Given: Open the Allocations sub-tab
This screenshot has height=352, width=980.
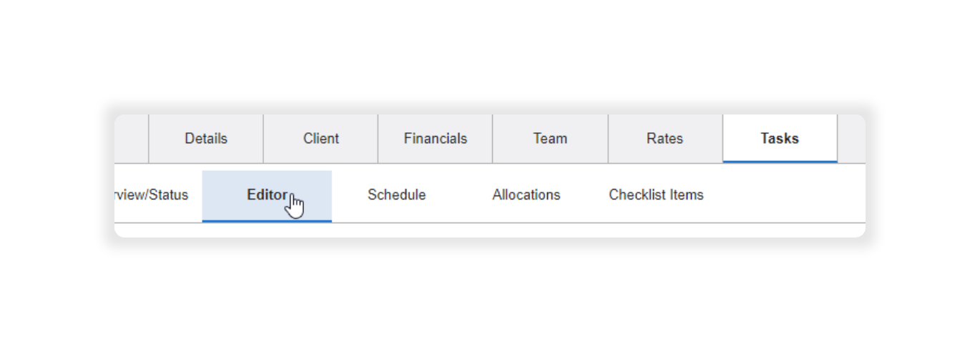Looking at the screenshot, I should coord(526,195).
